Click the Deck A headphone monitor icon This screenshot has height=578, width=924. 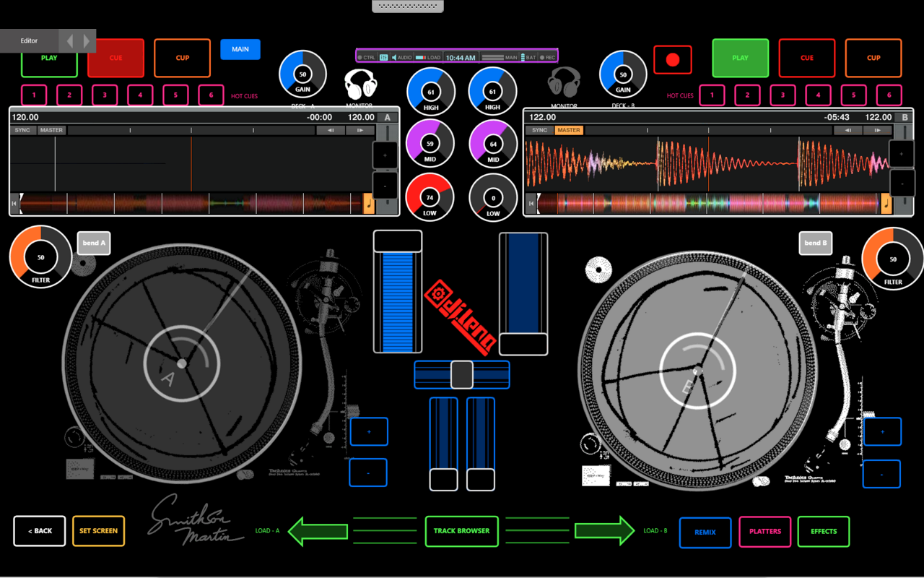[359, 85]
